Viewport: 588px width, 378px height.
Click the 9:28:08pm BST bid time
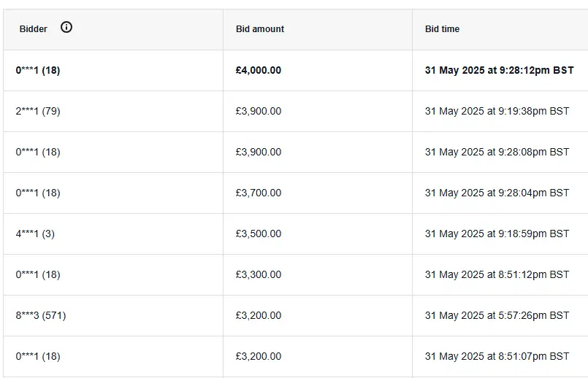[x=497, y=153]
